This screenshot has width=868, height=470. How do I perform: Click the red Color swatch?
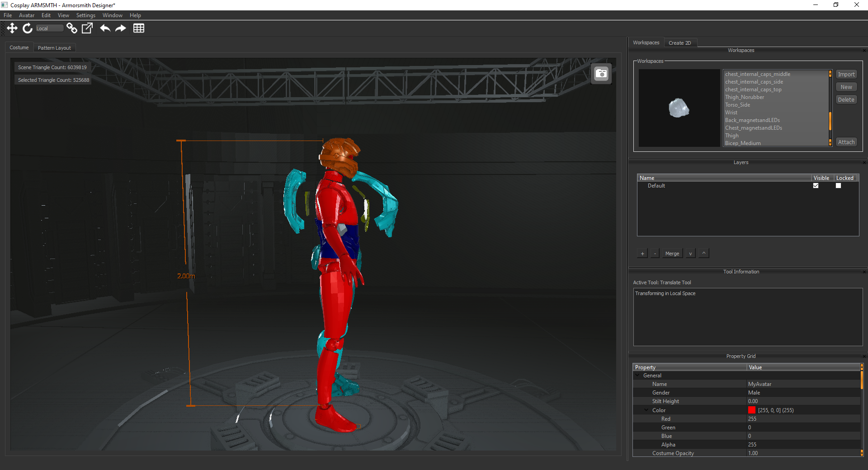pyautogui.click(x=752, y=410)
